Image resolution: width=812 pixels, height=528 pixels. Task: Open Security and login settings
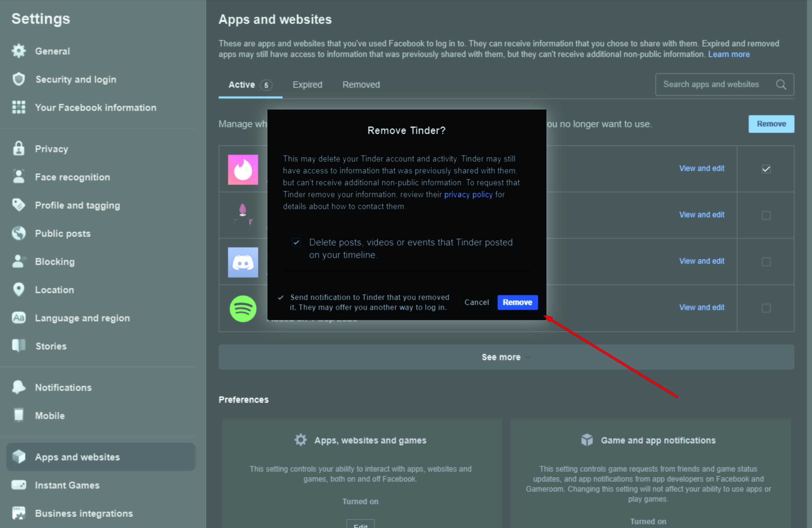coord(76,80)
